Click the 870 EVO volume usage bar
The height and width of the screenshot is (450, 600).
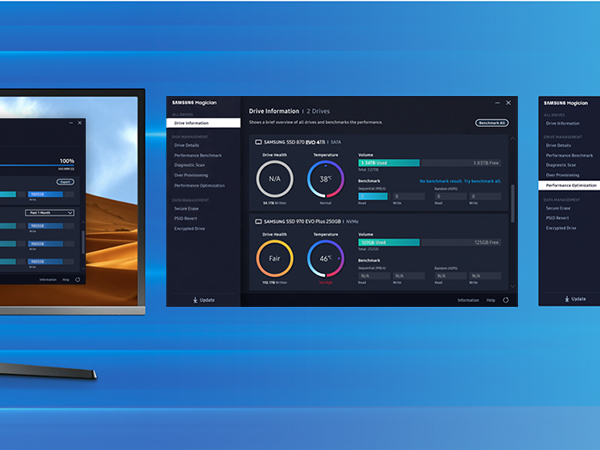[430, 163]
